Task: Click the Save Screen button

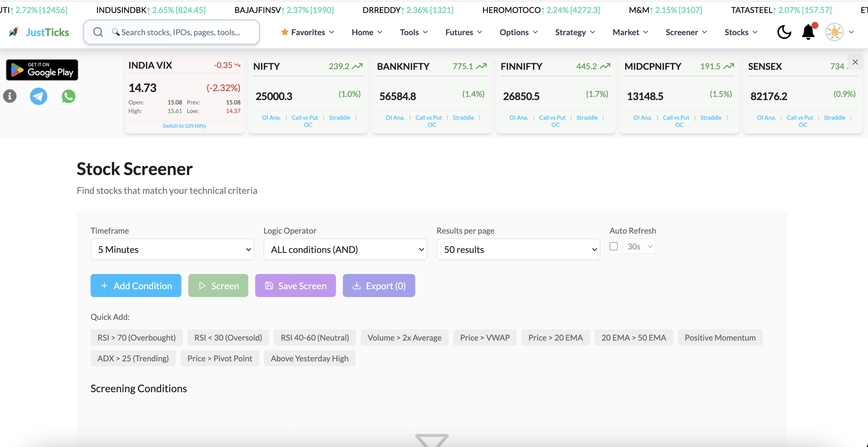Action: 295,286
